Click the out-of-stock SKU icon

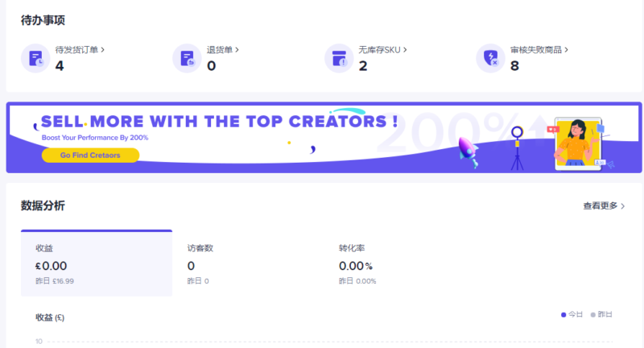[x=339, y=58]
